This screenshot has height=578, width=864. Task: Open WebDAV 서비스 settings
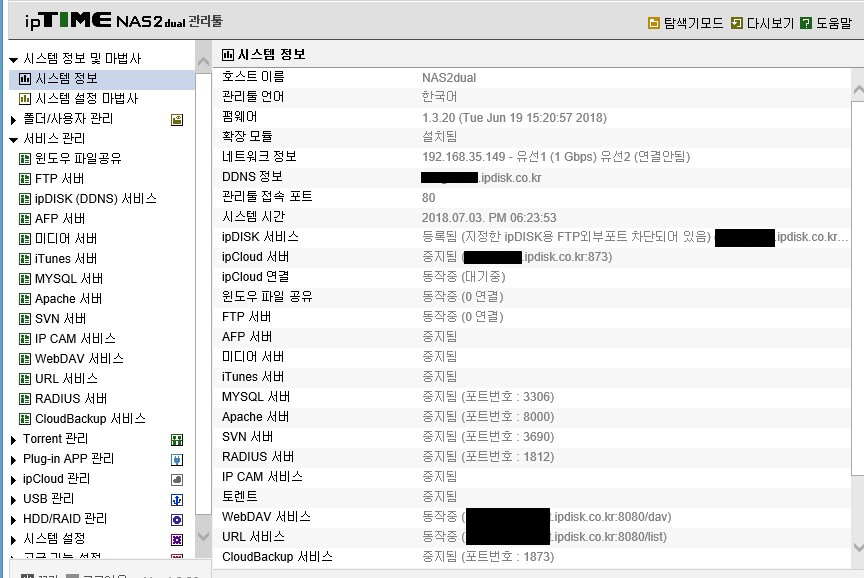[x=79, y=359]
